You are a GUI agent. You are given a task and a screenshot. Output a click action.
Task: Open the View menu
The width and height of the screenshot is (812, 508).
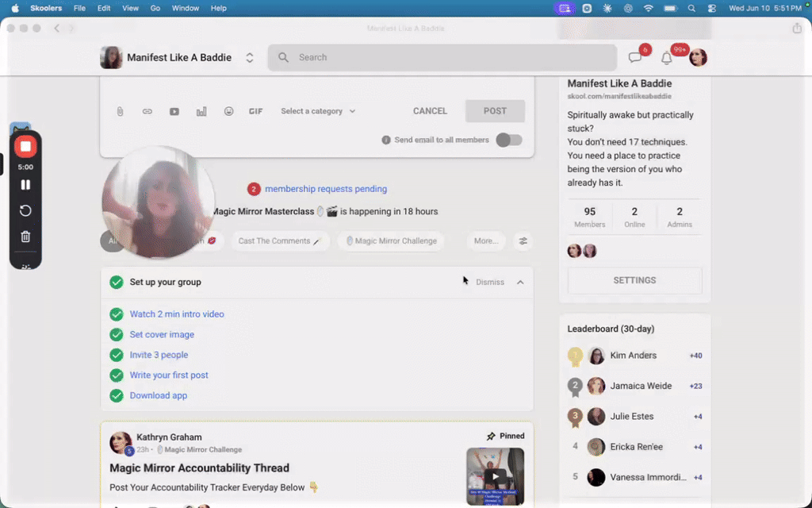(130, 8)
